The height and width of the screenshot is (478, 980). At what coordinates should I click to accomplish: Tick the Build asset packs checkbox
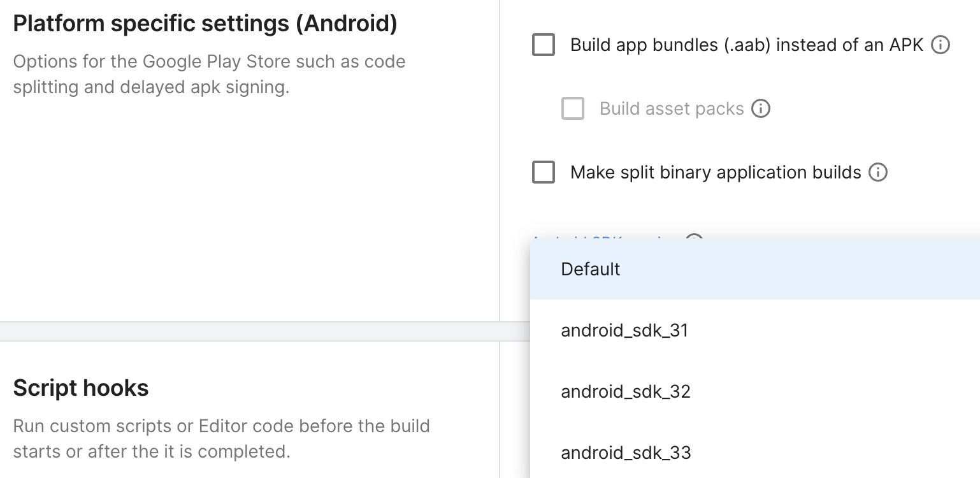572,109
